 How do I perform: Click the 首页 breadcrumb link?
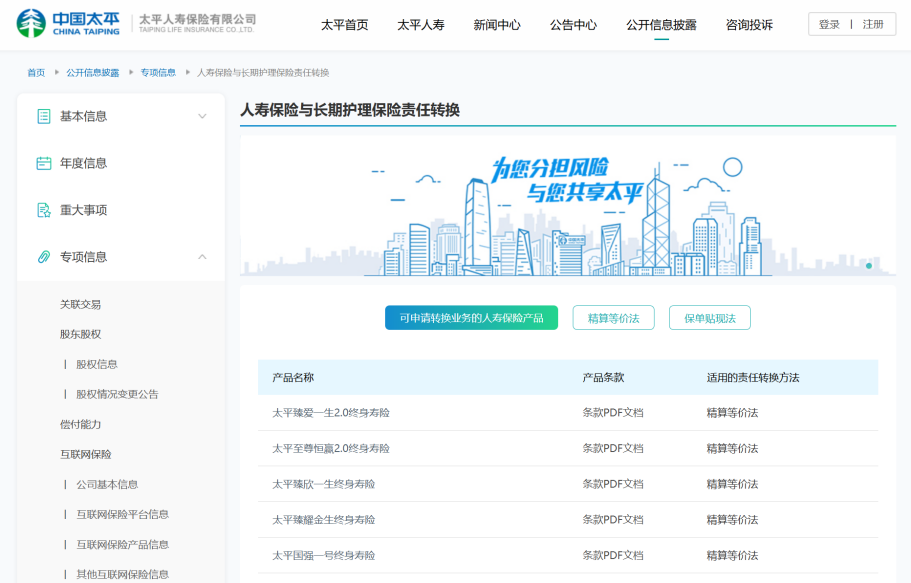pyautogui.click(x=36, y=73)
